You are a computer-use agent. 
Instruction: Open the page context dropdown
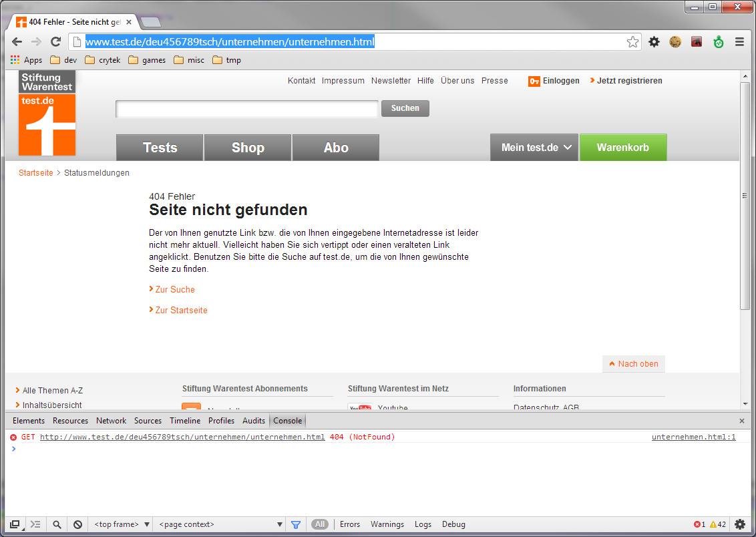pyautogui.click(x=220, y=525)
